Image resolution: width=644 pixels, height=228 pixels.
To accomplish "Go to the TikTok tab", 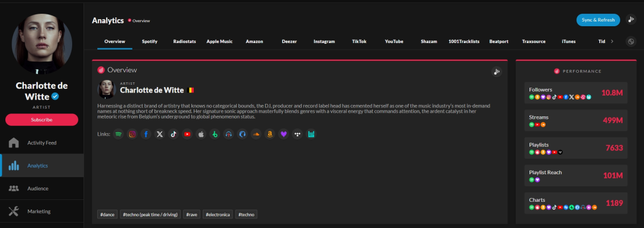I will [x=359, y=42].
